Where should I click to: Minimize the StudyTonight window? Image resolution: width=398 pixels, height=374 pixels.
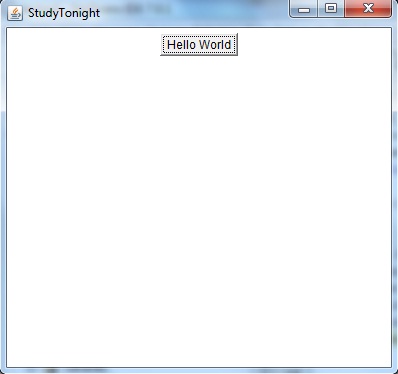[303, 8]
